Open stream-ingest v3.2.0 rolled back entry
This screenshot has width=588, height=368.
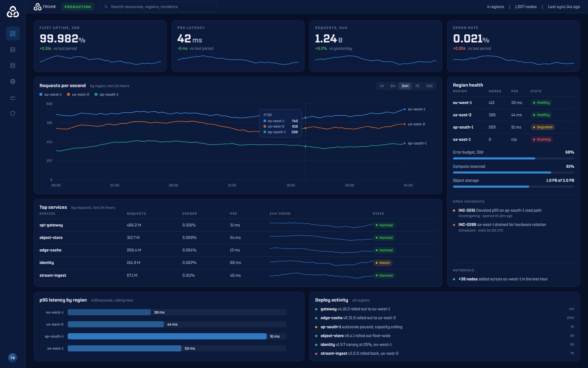[x=444, y=353]
